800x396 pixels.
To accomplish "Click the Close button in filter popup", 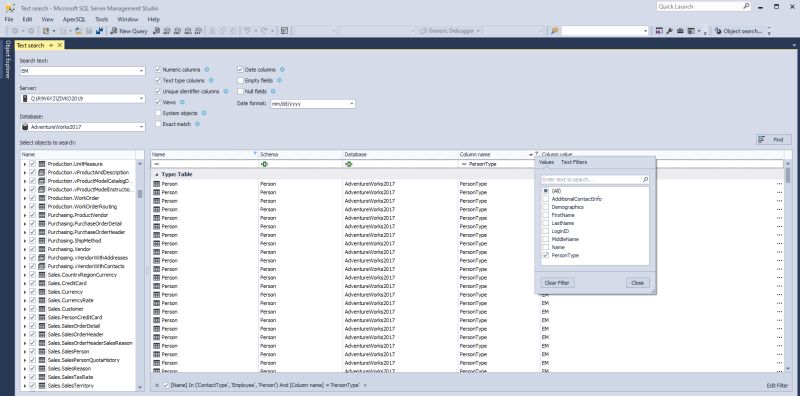I will [x=638, y=283].
